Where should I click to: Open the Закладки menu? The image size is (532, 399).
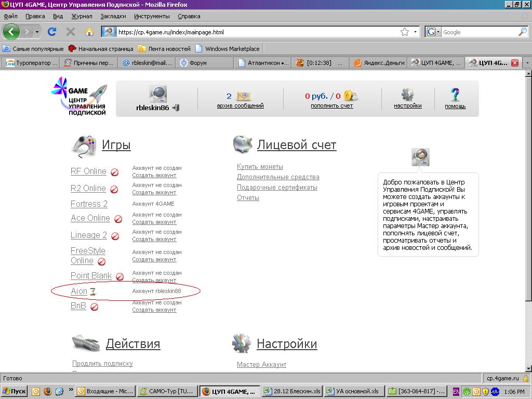(113, 16)
